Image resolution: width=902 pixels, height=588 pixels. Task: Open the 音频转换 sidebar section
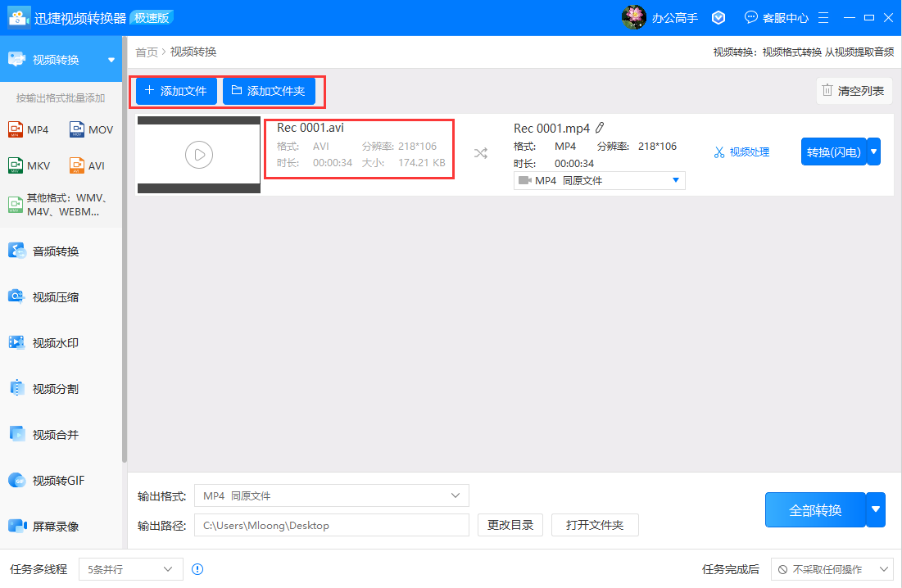(x=56, y=251)
